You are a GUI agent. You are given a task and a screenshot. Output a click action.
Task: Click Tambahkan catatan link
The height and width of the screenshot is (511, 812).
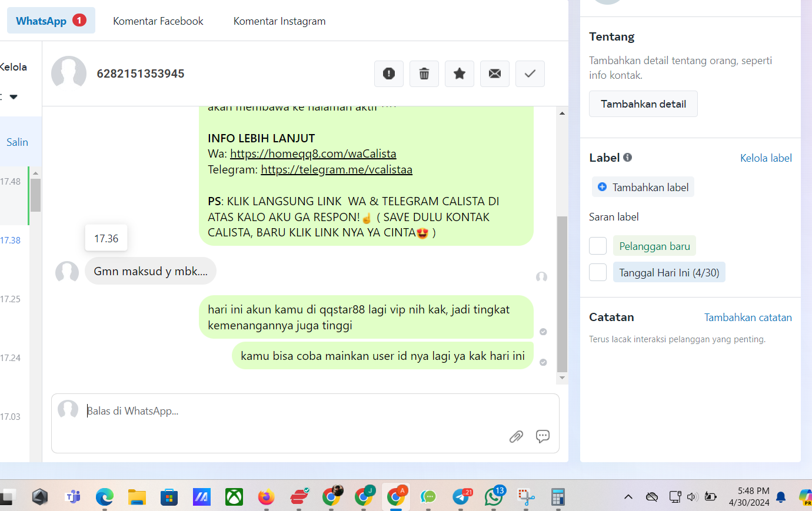click(748, 318)
